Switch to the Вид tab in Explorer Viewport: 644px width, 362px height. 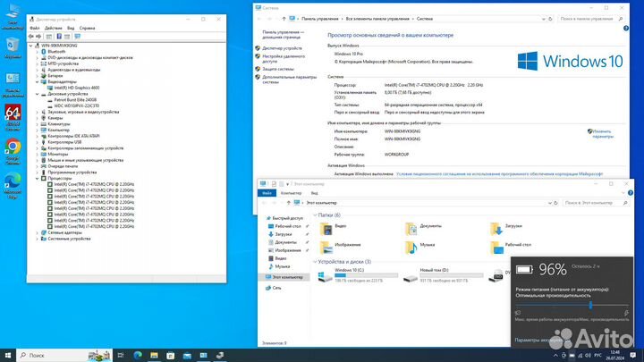(x=314, y=193)
